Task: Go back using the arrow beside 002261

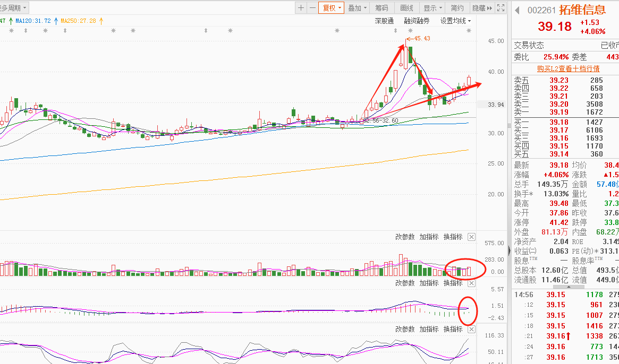Action: (517, 10)
